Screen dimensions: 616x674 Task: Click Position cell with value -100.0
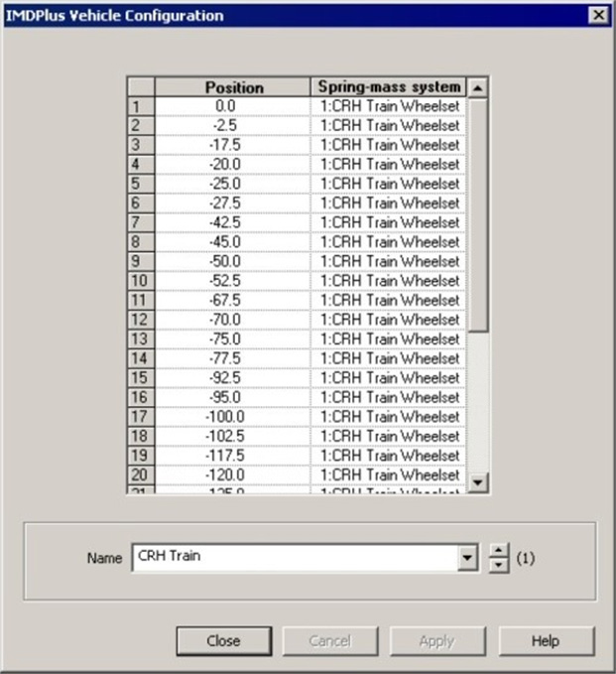tap(233, 417)
